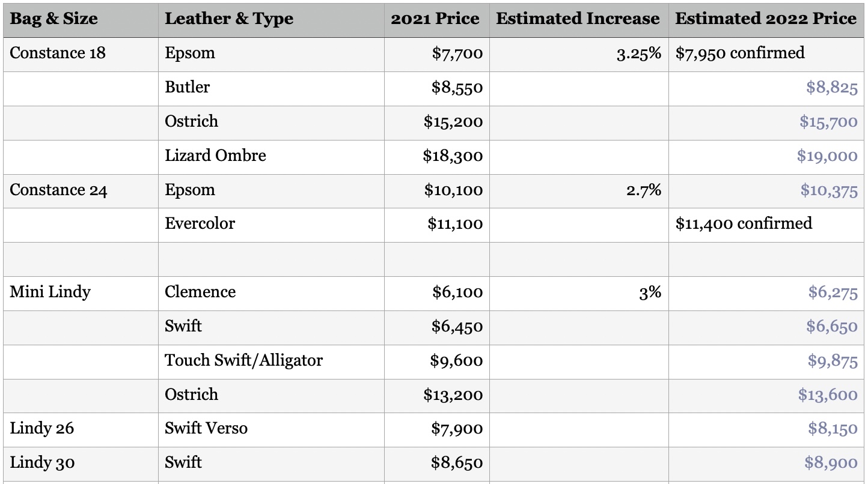Select the $19,000 estimated 2022 price
Screen dimensions: 868x484
point(827,156)
